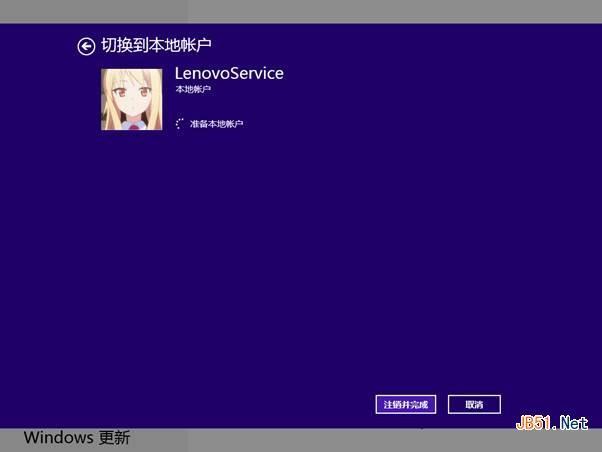Click the loading spinner beside 准备本地帐户
This screenshot has width=602, height=452.
(180, 124)
